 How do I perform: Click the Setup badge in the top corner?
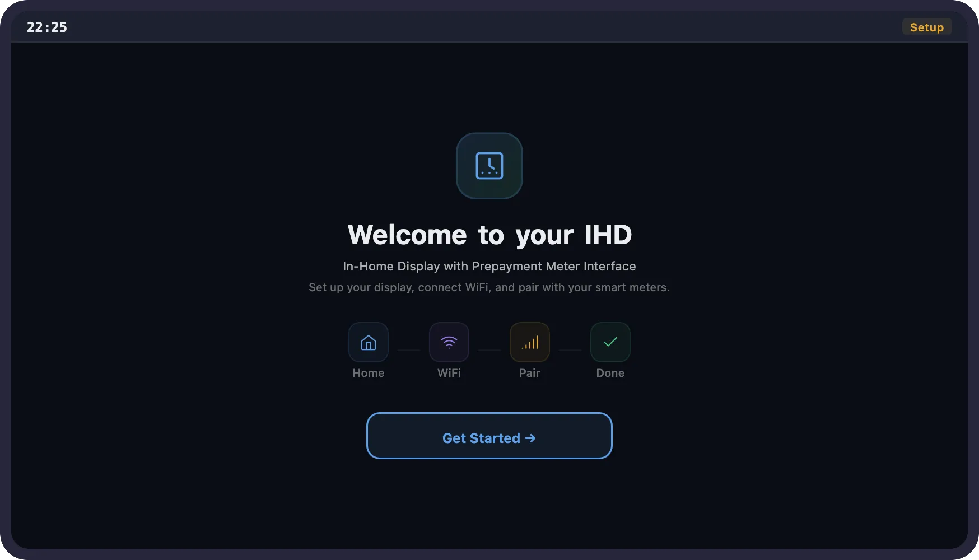pyautogui.click(x=927, y=27)
